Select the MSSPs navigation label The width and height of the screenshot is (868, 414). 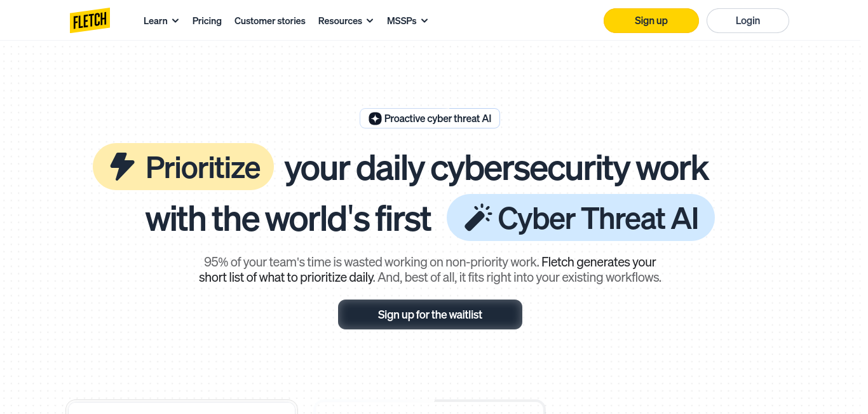coord(402,21)
